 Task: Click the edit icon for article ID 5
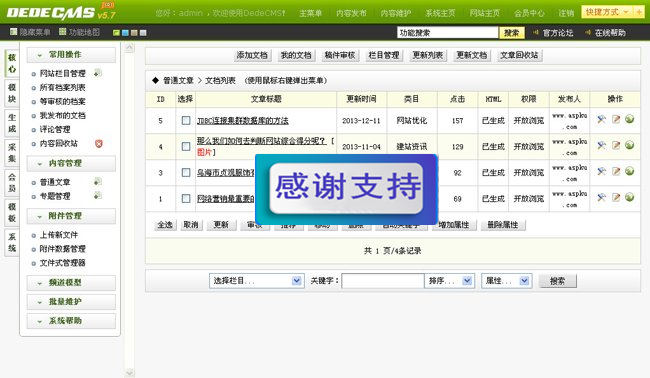pos(616,119)
